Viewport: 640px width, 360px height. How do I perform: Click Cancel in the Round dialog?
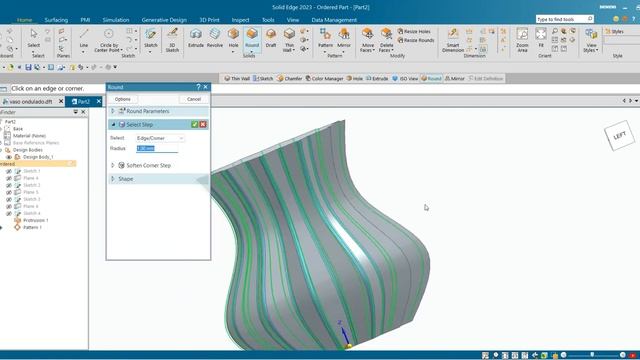[194, 99]
